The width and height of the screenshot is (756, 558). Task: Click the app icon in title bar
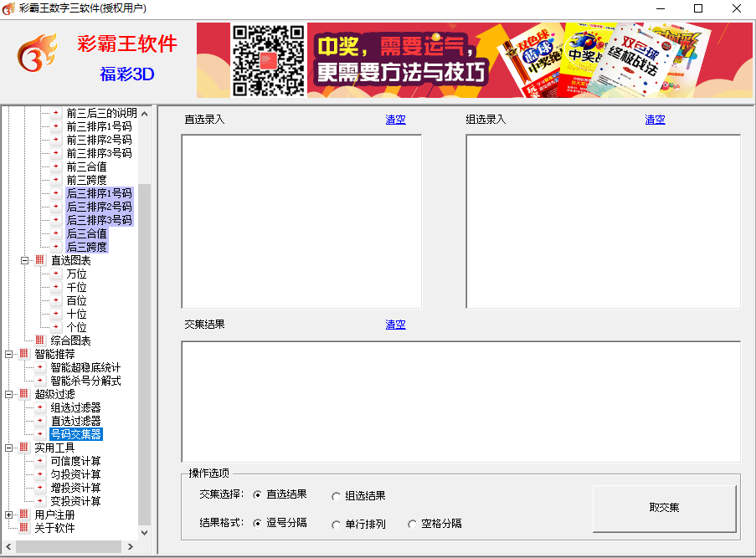[x=8, y=8]
